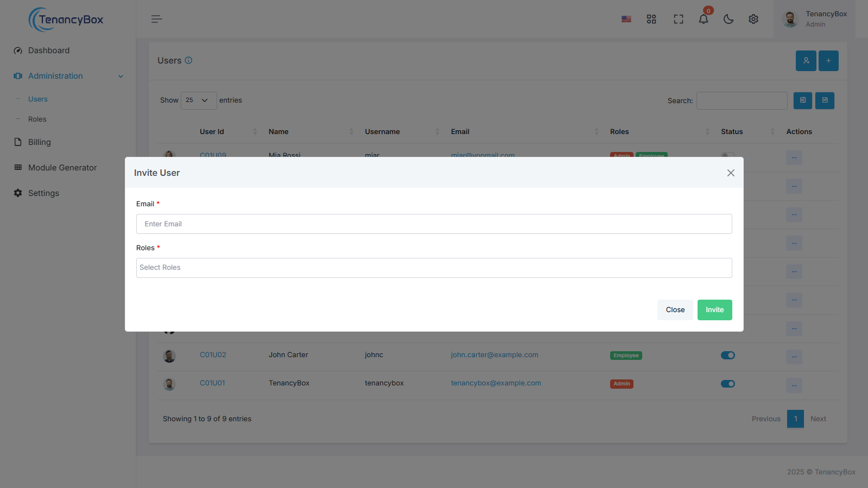Open the Select Roles dropdown
868x488 pixels.
(434, 268)
